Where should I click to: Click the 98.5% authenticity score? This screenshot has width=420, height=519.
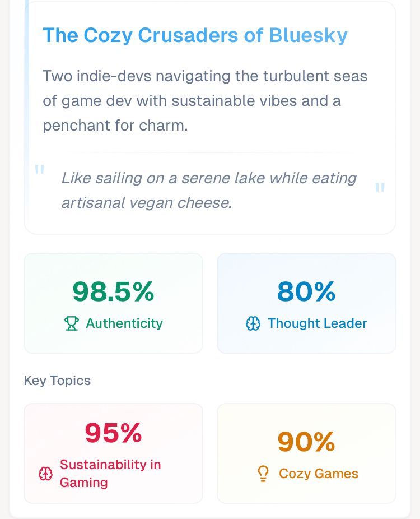113,291
